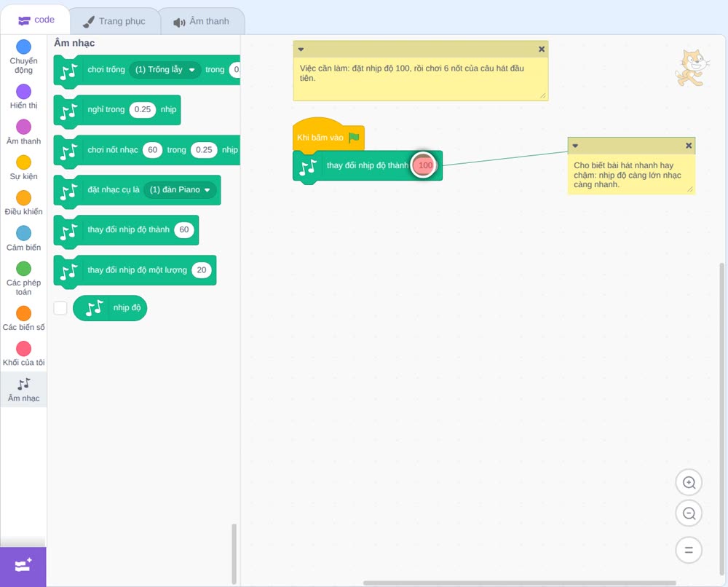
Task: Open the Trang phục tab
Action: [x=114, y=21]
